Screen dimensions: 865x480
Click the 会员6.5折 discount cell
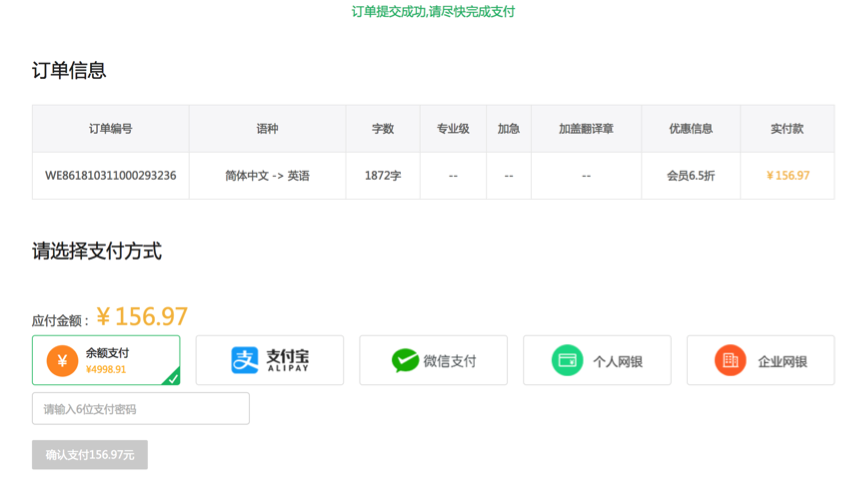691,175
